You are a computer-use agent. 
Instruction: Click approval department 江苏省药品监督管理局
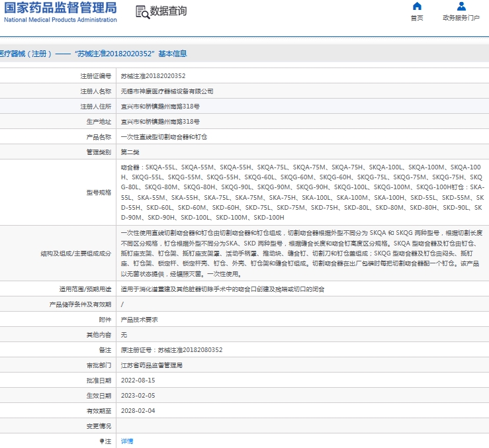click(152, 365)
